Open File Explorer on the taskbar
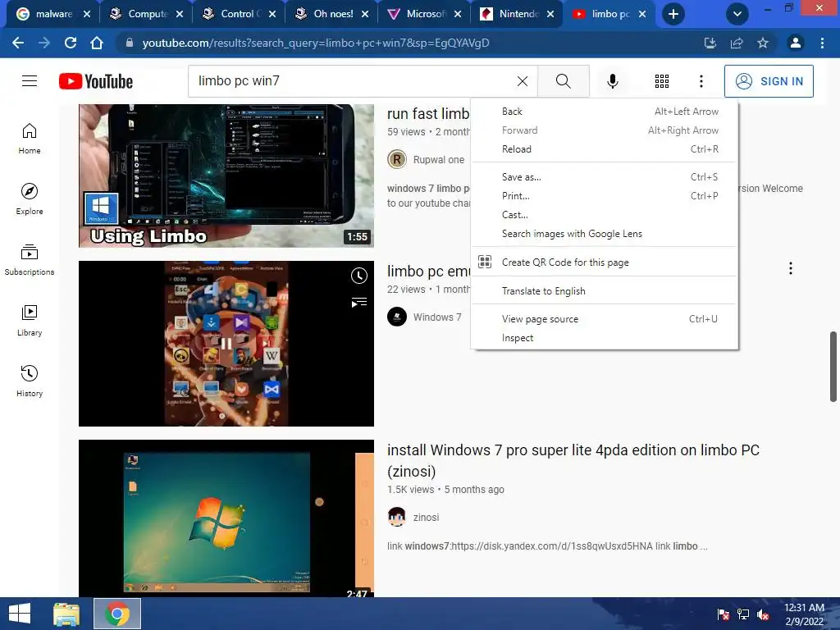Viewport: 840px width, 630px height. [66, 614]
